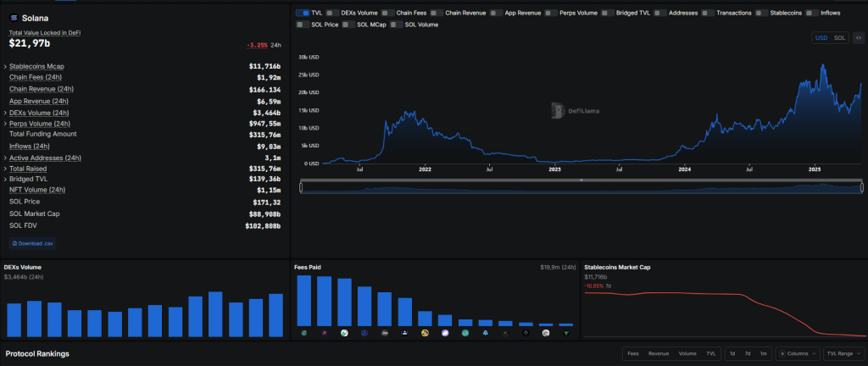Expand the Active Addresses (24h) row

6,158
